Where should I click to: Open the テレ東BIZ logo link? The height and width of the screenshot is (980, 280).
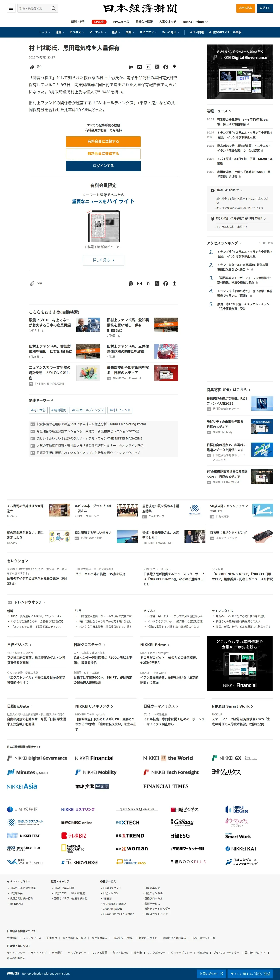[x=74, y=836]
